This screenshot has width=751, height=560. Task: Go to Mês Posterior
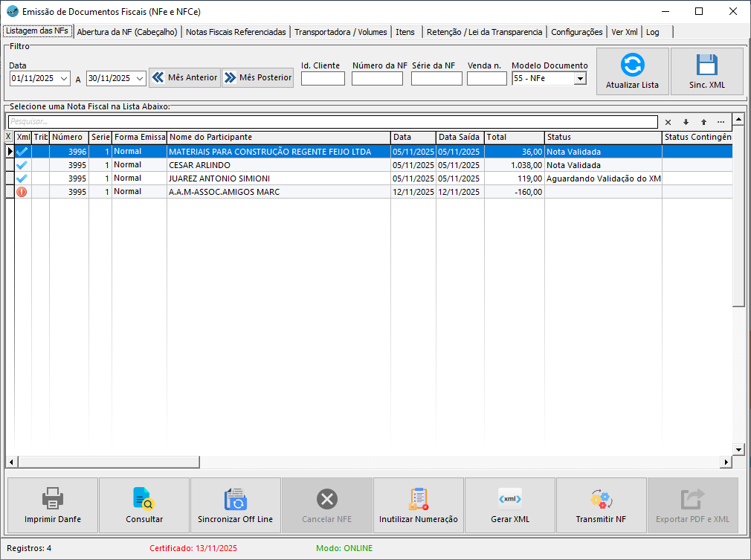coord(257,78)
